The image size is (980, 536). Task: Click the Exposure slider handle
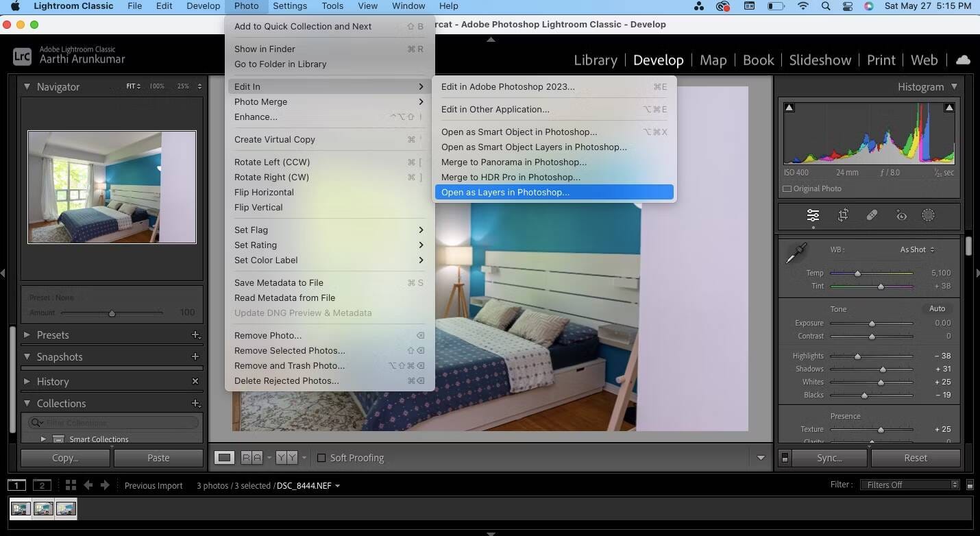click(x=872, y=323)
